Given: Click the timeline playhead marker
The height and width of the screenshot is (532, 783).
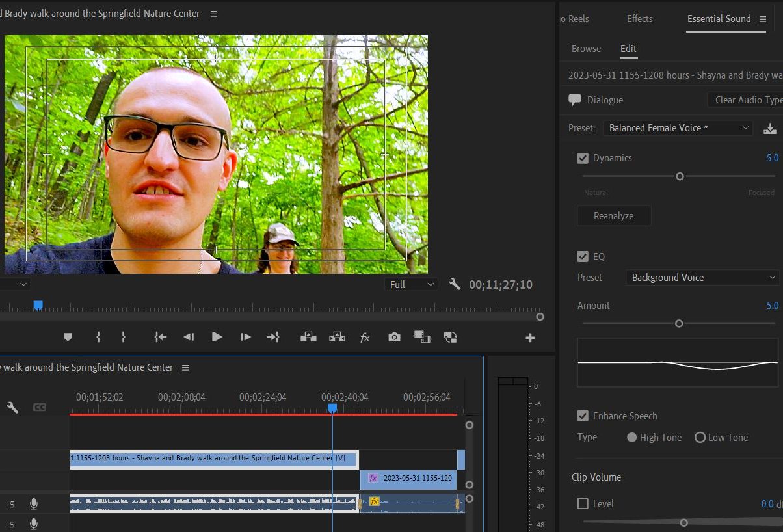Looking at the screenshot, I should tap(332, 408).
